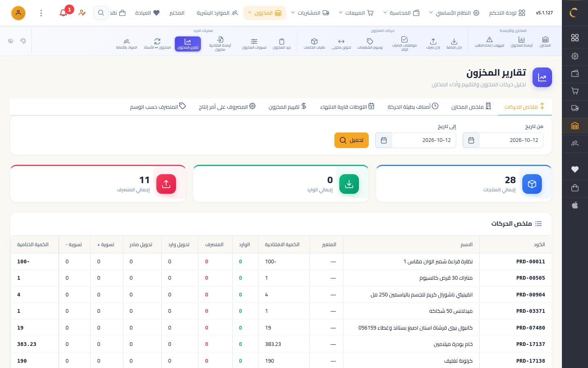
Task: Click the notifications bell icon
Action: pyautogui.click(x=63, y=13)
